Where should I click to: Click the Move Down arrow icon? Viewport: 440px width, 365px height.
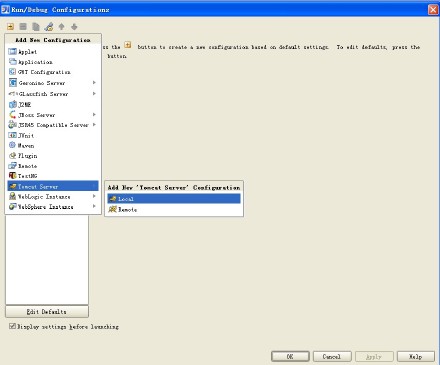[x=74, y=27]
